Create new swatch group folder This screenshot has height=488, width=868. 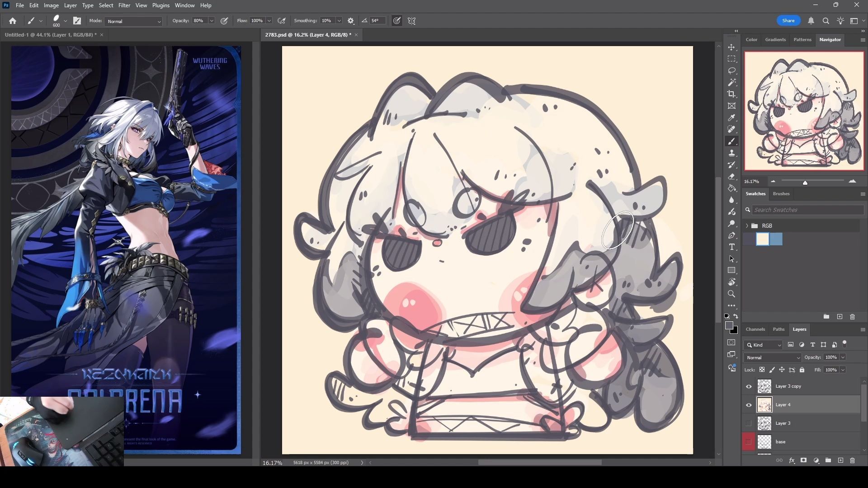(826, 316)
